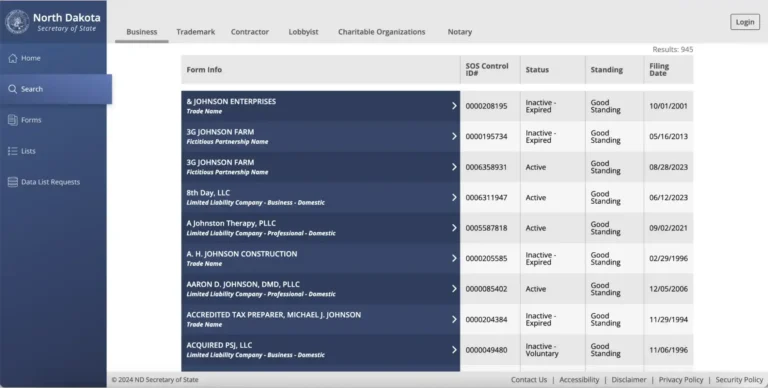Click the SOS Control ID# column header

click(x=490, y=70)
